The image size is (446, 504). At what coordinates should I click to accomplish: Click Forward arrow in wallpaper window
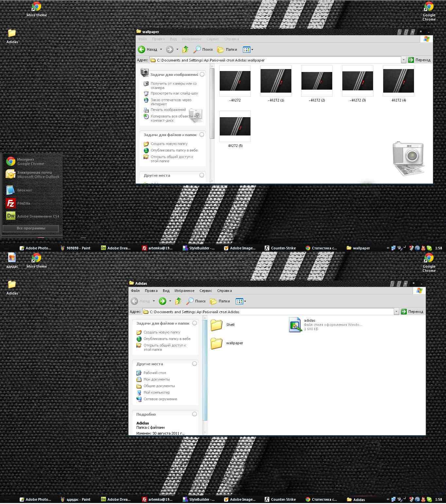[x=169, y=49]
